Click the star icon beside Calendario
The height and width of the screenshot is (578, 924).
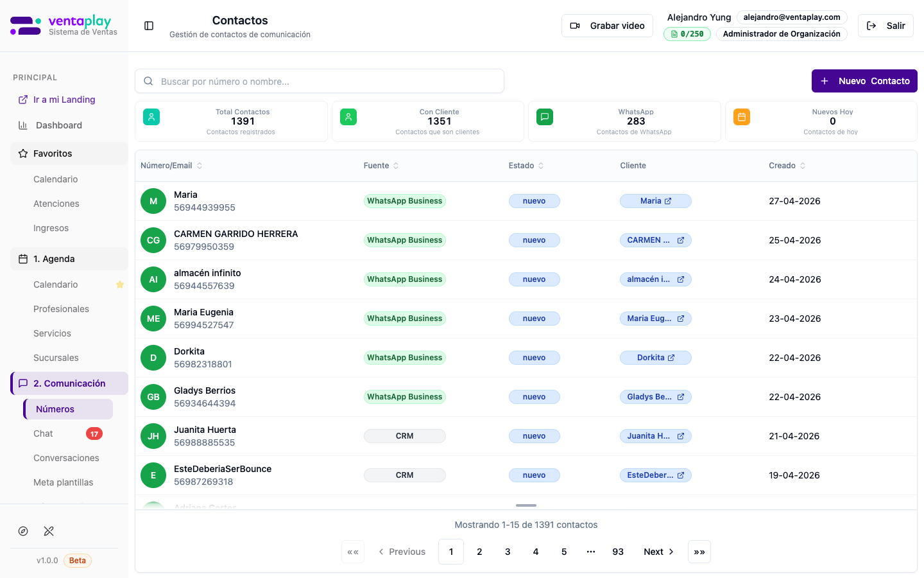click(120, 285)
